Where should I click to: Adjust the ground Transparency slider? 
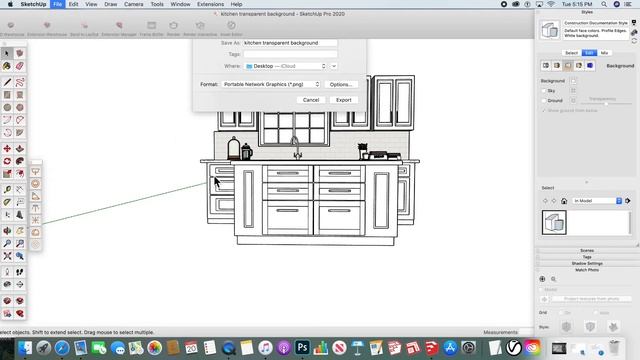(x=606, y=104)
